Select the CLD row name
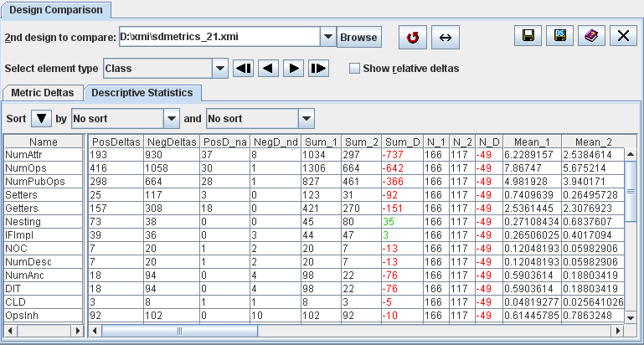 [x=44, y=302]
